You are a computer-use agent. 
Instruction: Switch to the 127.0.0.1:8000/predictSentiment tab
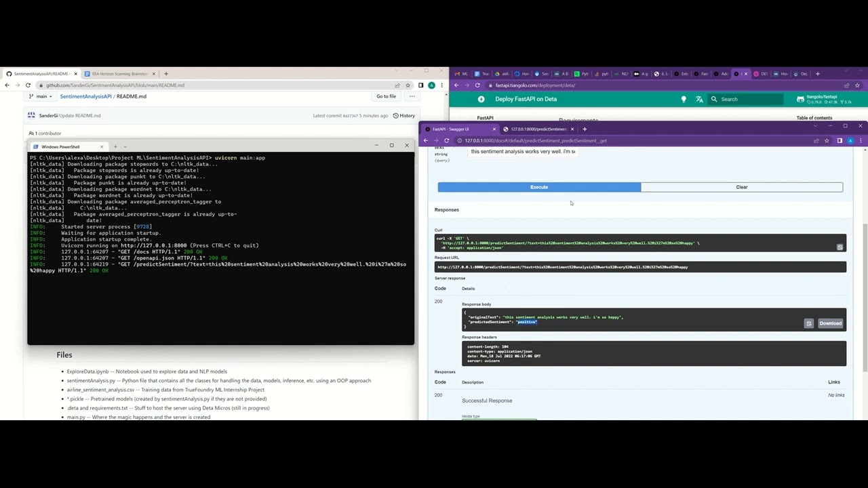tap(538, 129)
